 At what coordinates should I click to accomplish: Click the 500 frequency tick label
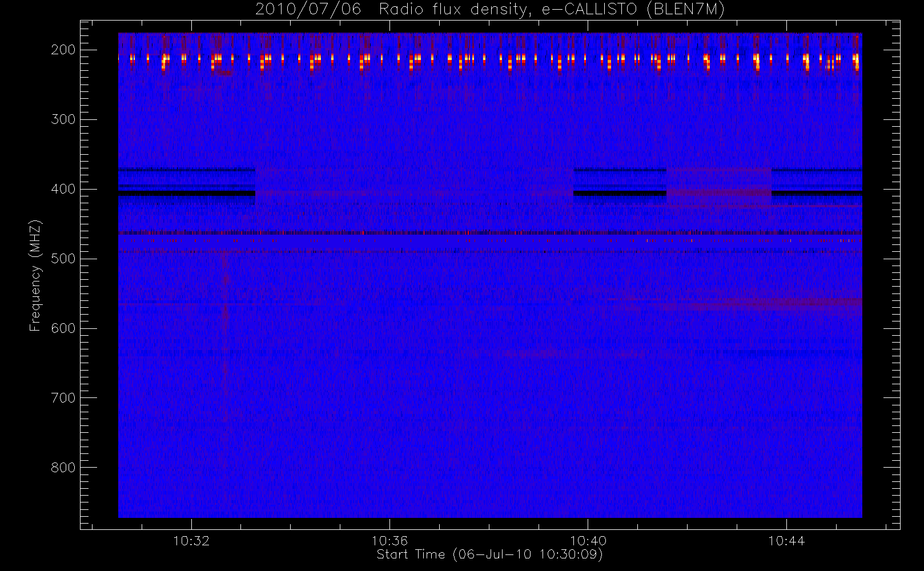pyautogui.click(x=63, y=259)
